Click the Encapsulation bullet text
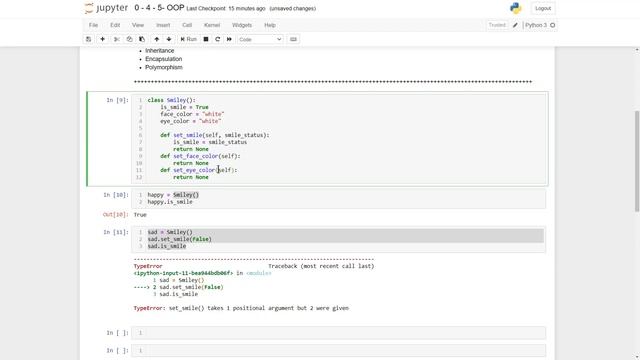The image size is (640, 360). click(x=164, y=59)
